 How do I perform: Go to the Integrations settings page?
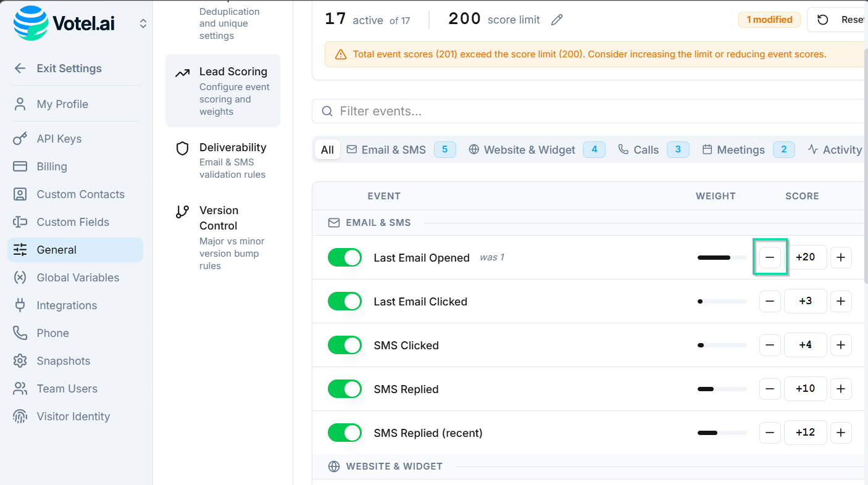pyautogui.click(x=67, y=305)
